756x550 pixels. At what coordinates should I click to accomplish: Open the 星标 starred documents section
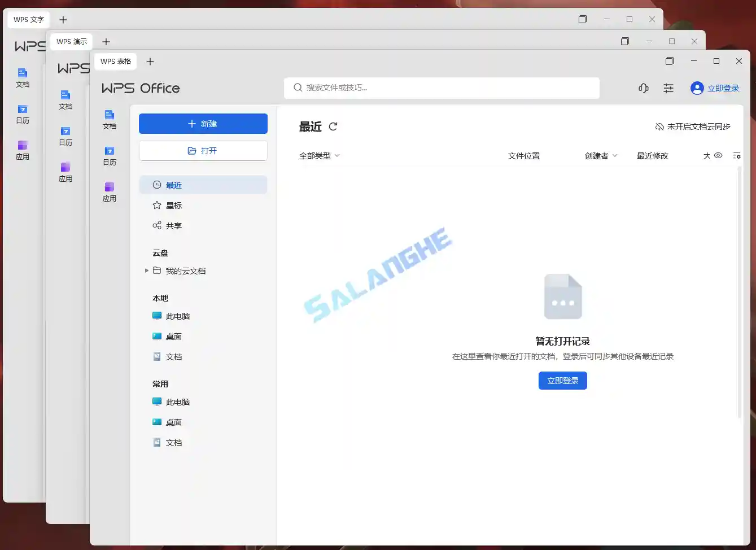[x=173, y=205]
